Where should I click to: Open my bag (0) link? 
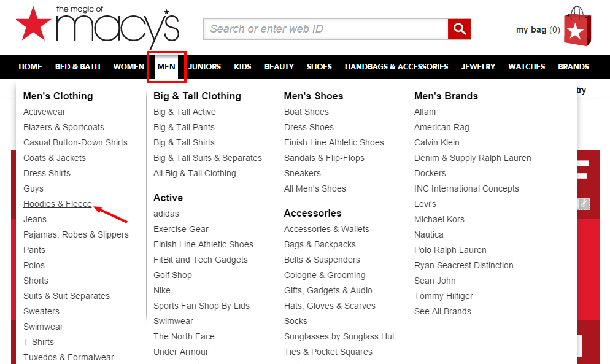point(538,29)
